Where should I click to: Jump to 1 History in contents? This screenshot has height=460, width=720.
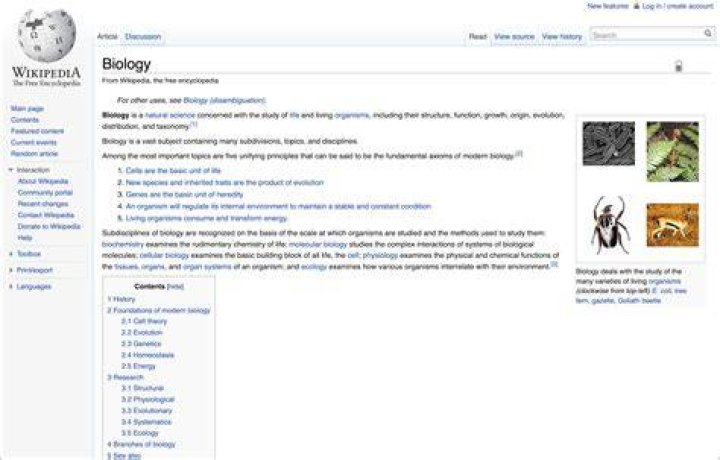click(121, 299)
